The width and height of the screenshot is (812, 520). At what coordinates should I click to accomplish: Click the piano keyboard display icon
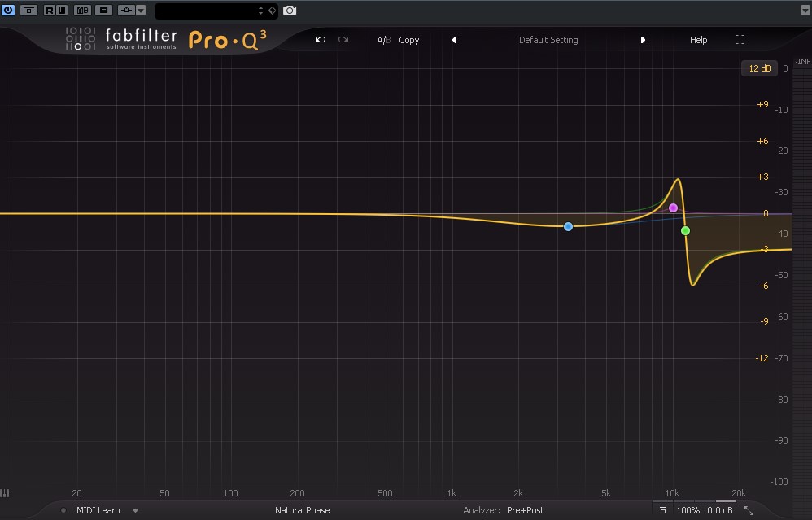5,493
